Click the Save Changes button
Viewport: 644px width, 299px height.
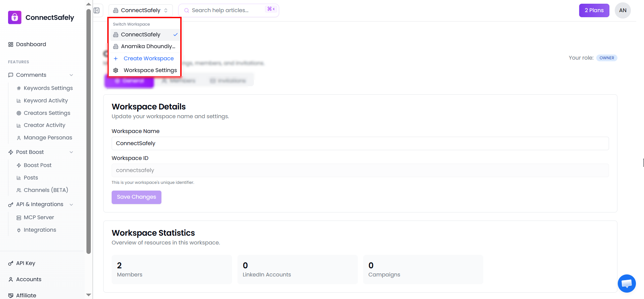136,197
